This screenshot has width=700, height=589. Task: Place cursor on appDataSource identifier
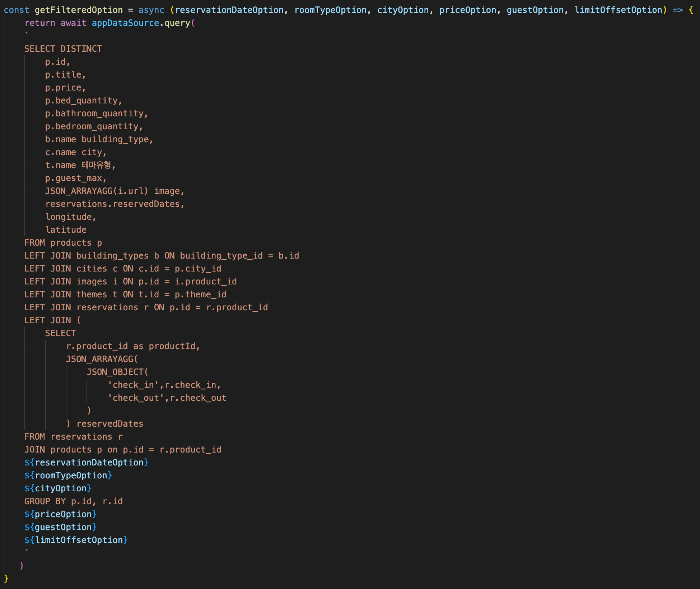pyautogui.click(x=125, y=23)
